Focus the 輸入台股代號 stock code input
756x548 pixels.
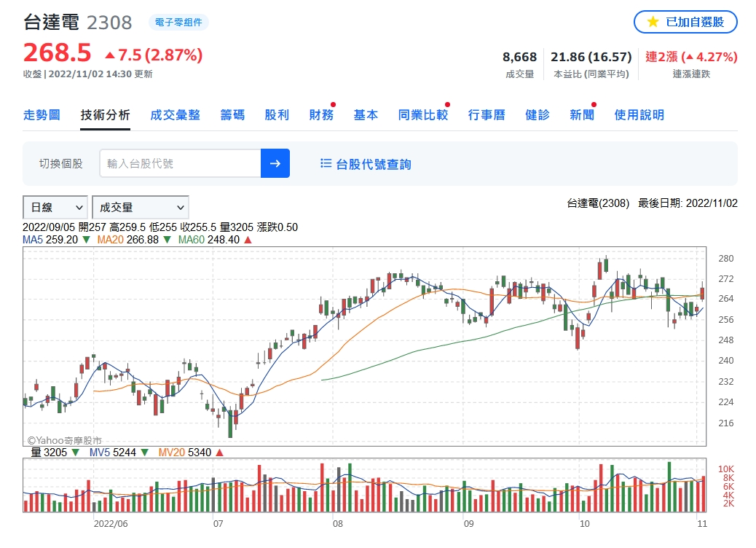pos(181,163)
